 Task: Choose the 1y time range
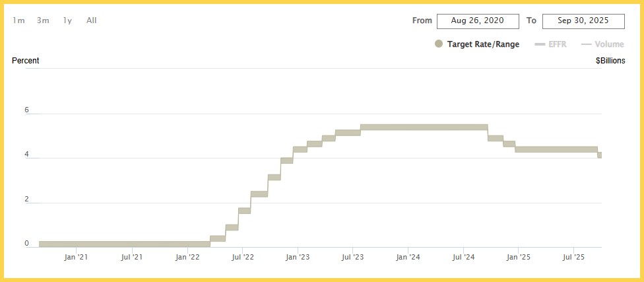pyautogui.click(x=67, y=20)
